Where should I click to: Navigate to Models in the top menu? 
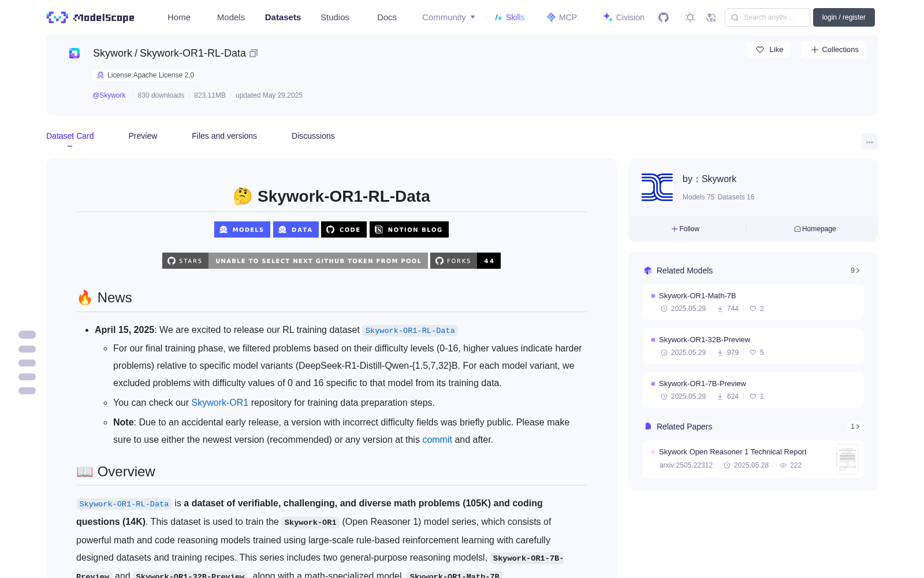(231, 17)
